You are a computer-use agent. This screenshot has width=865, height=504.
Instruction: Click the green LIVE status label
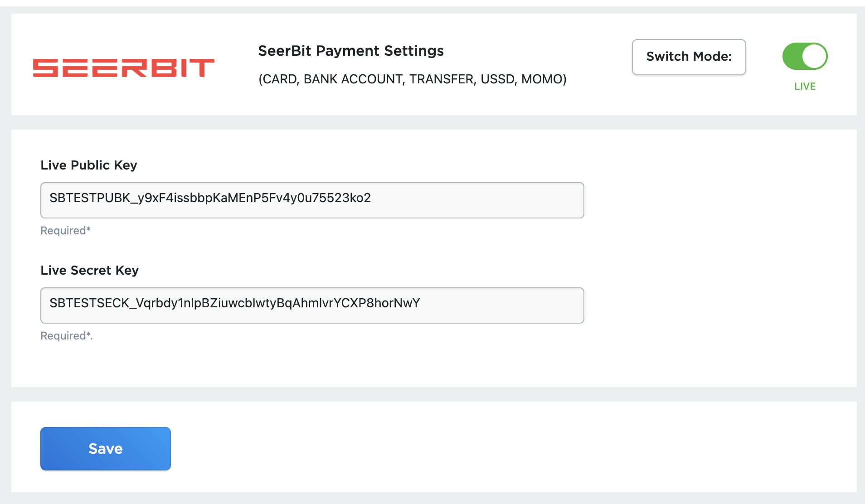(805, 86)
